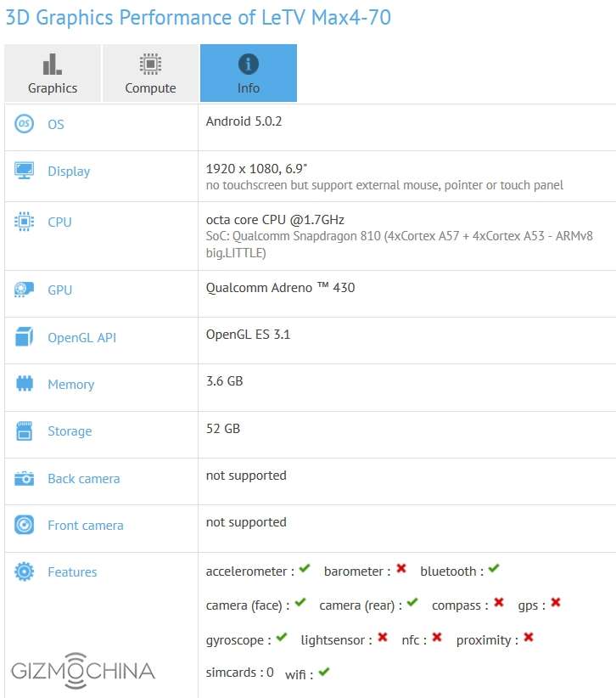Open the Graphics tab
The height and width of the screenshot is (698, 616).
pyautogui.click(x=53, y=73)
